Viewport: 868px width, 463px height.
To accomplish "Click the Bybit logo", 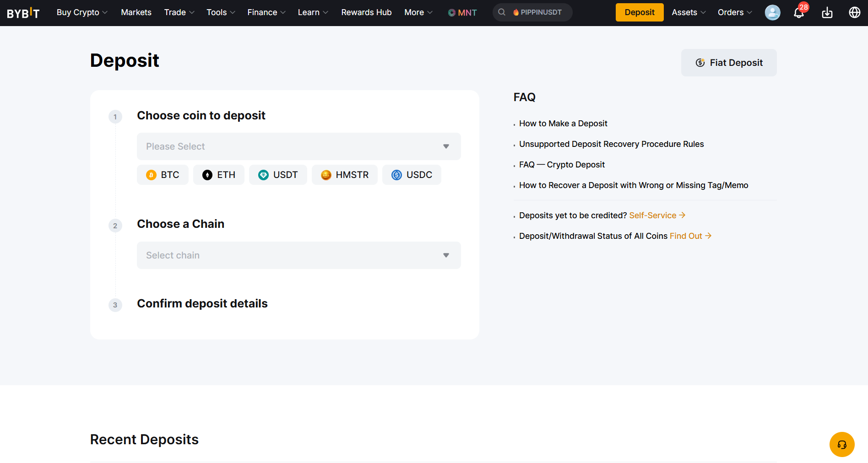I will point(23,12).
